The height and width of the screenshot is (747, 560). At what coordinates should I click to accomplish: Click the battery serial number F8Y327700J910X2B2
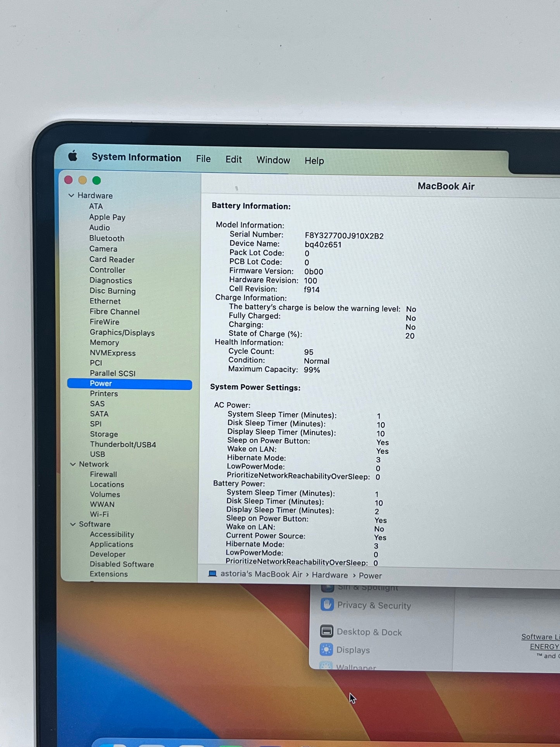tap(344, 236)
